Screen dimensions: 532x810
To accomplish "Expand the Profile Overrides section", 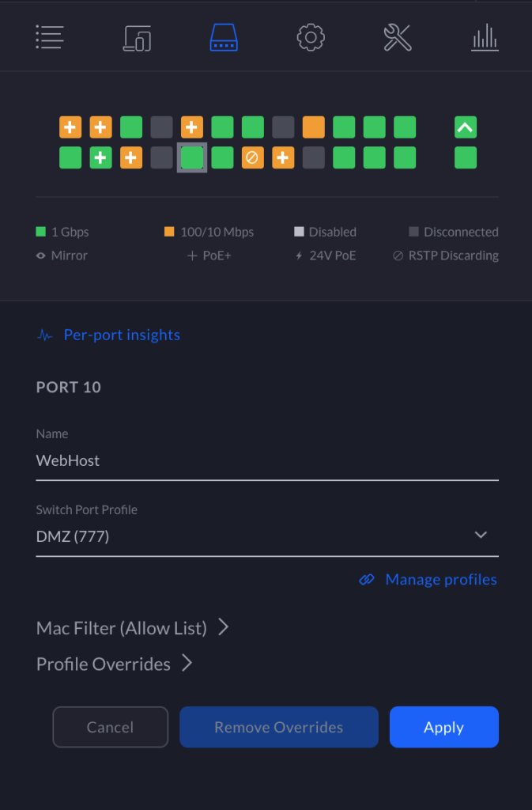I will click(x=115, y=664).
